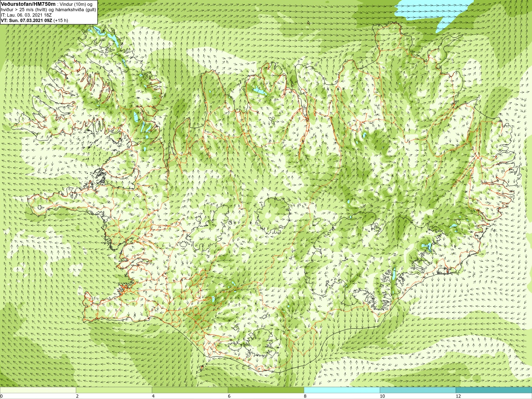Click the 'IT: Lau. 06. 03. 2021 18Z' line
The image size is (532, 399).
(26, 15)
